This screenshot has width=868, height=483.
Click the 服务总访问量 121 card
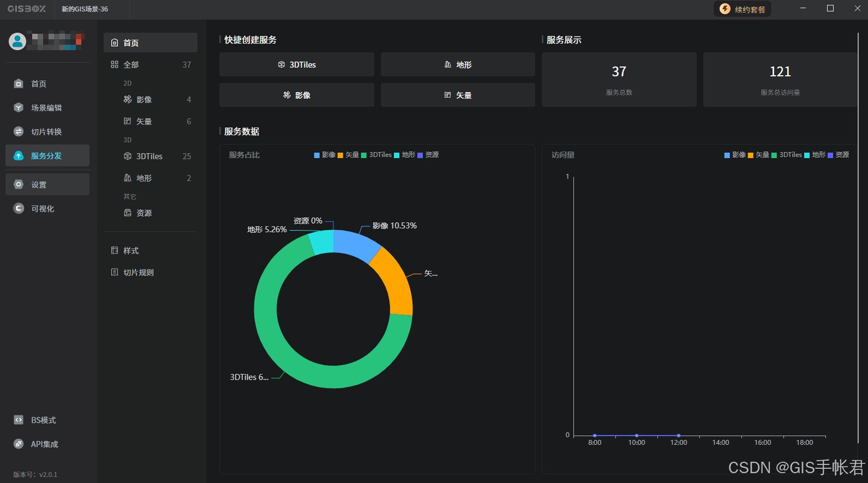780,80
